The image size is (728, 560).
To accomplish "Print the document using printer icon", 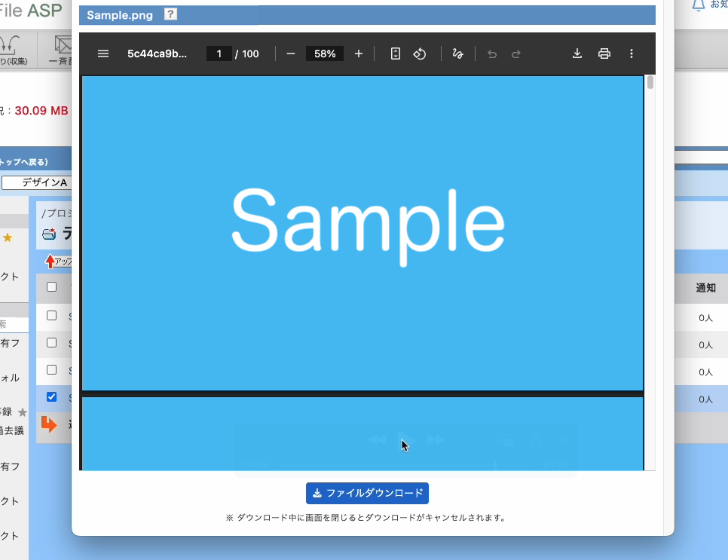I will pyautogui.click(x=604, y=54).
